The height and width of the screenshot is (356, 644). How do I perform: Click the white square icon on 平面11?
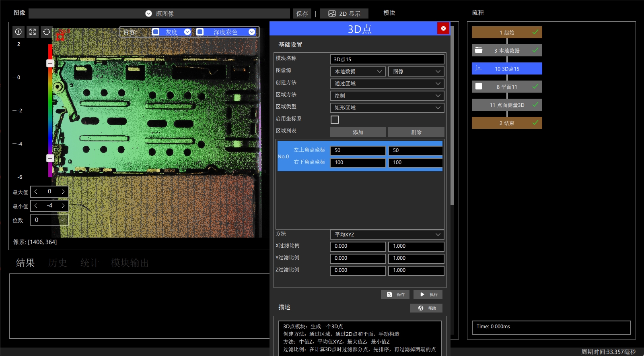click(x=479, y=86)
